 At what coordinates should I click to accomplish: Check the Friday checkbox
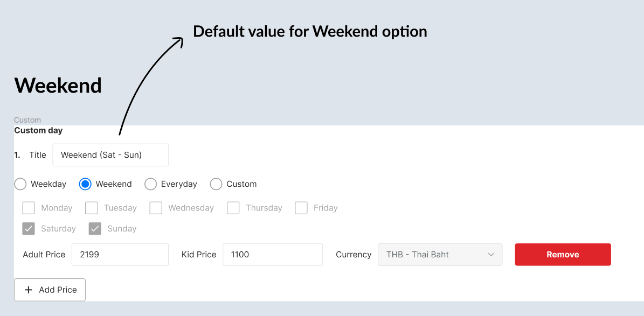coord(301,208)
